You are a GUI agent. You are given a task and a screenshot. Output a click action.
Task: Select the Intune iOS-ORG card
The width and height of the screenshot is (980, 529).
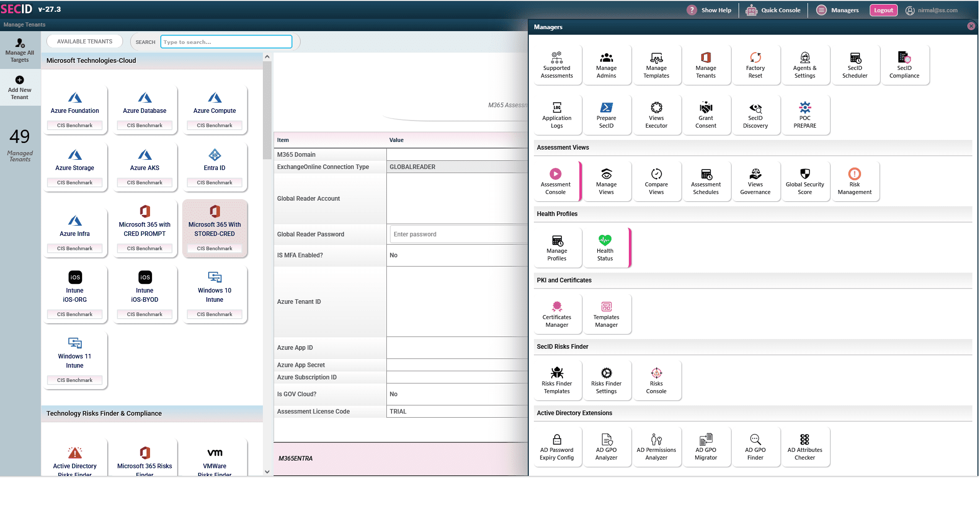point(75,295)
